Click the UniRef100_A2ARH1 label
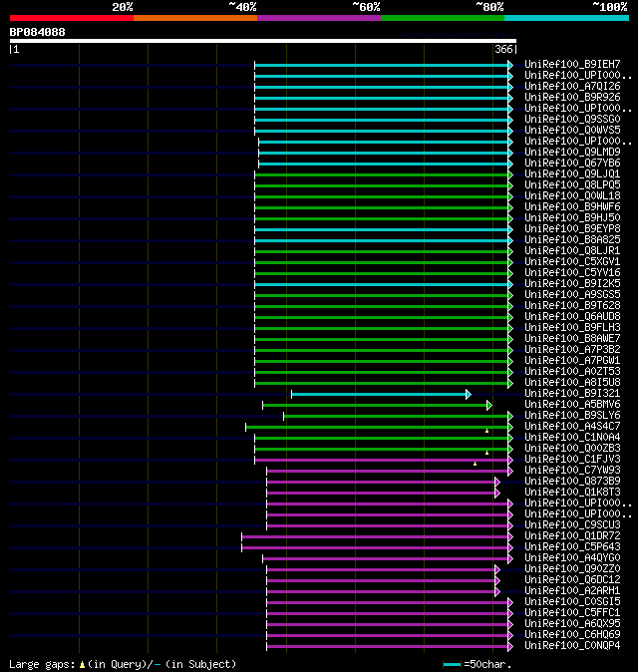This screenshot has height=672, width=638. click(572, 591)
